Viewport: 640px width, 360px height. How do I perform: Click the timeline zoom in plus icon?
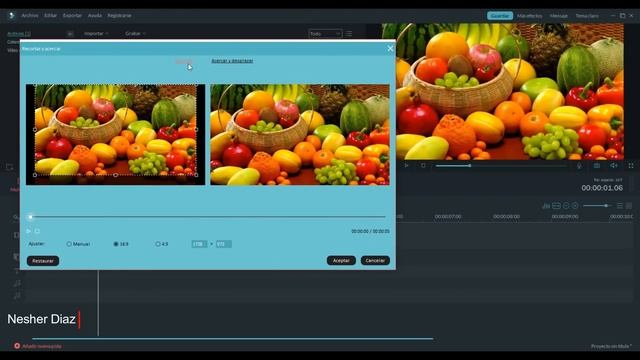click(575, 206)
